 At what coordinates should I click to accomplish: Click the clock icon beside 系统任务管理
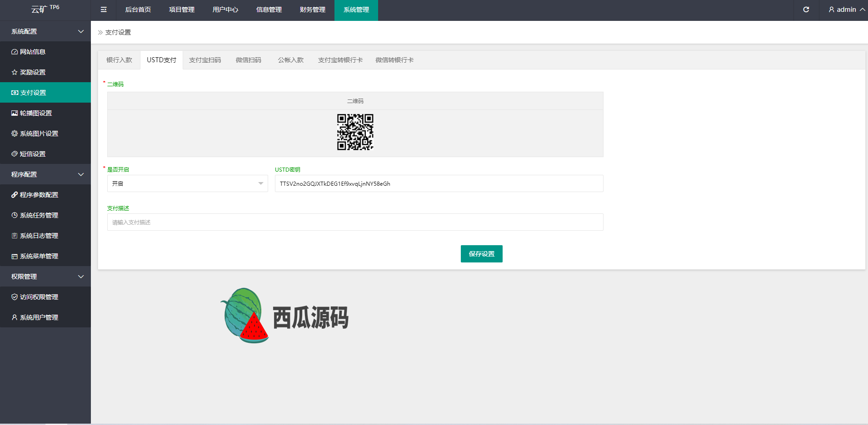pos(15,215)
